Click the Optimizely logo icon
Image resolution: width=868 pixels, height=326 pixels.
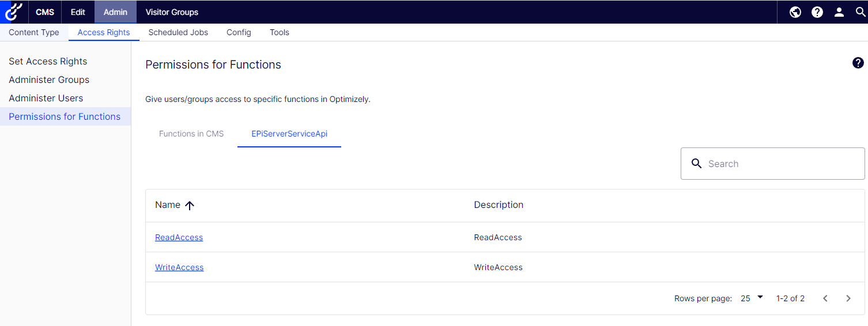[14, 12]
